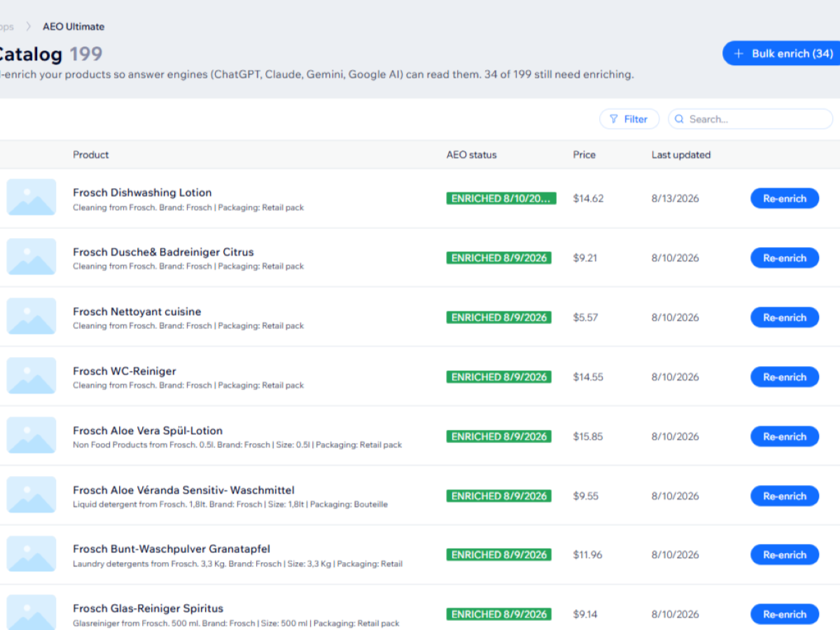Screen dimensions: 840x630
Task: Re-enrich Frosch Dishwashing Lotion
Action: [x=785, y=198]
